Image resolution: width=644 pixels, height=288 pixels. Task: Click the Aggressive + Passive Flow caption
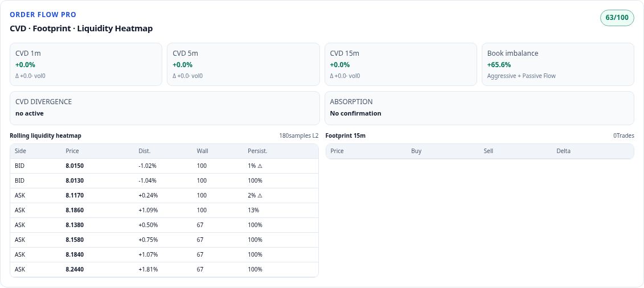pos(521,76)
